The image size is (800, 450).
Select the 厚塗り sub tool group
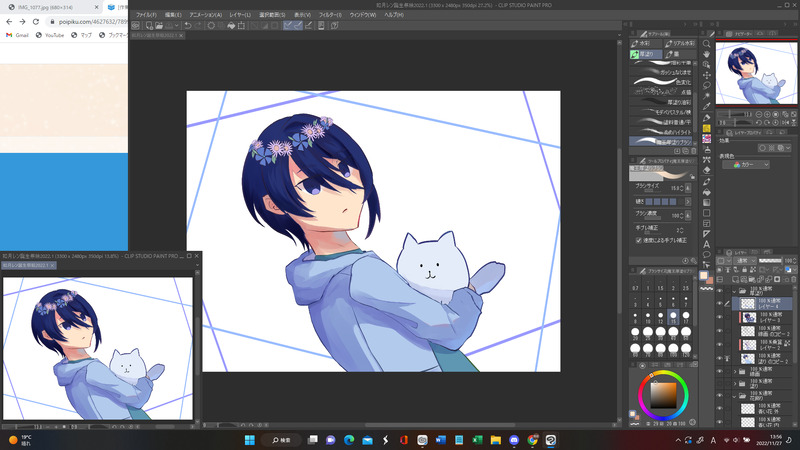tap(645, 54)
